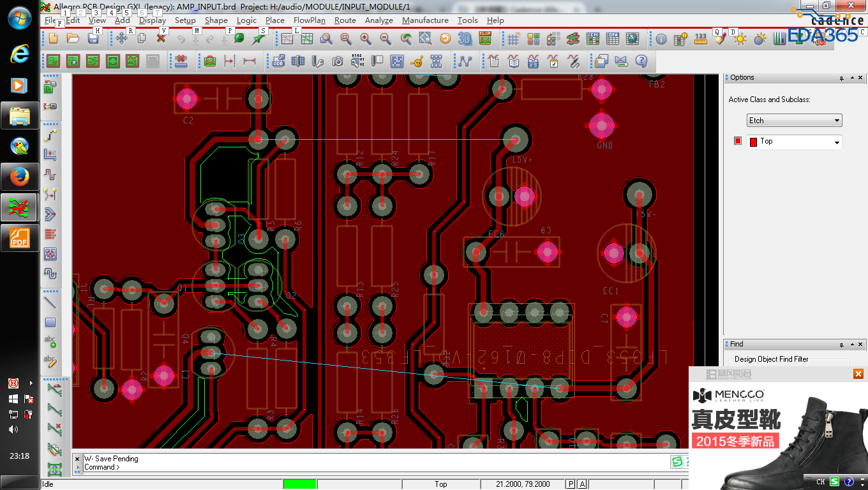Open the Etch class dropdown
The image size is (868, 490).
coord(794,121)
